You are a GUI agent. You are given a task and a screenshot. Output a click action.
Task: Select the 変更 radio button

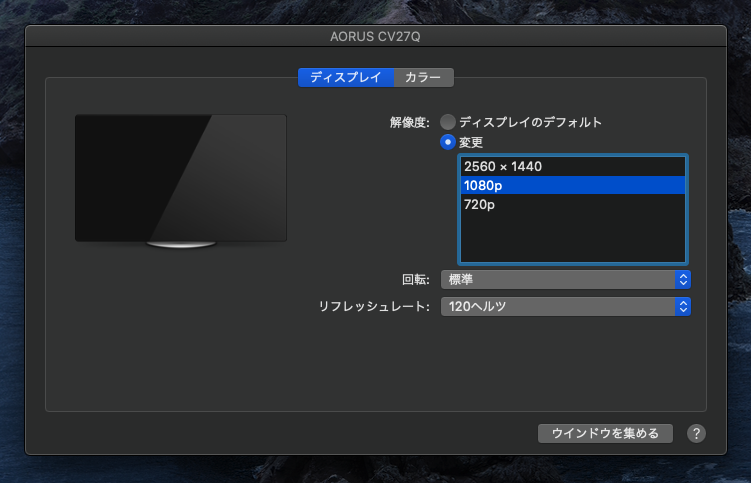[x=448, y=142]
